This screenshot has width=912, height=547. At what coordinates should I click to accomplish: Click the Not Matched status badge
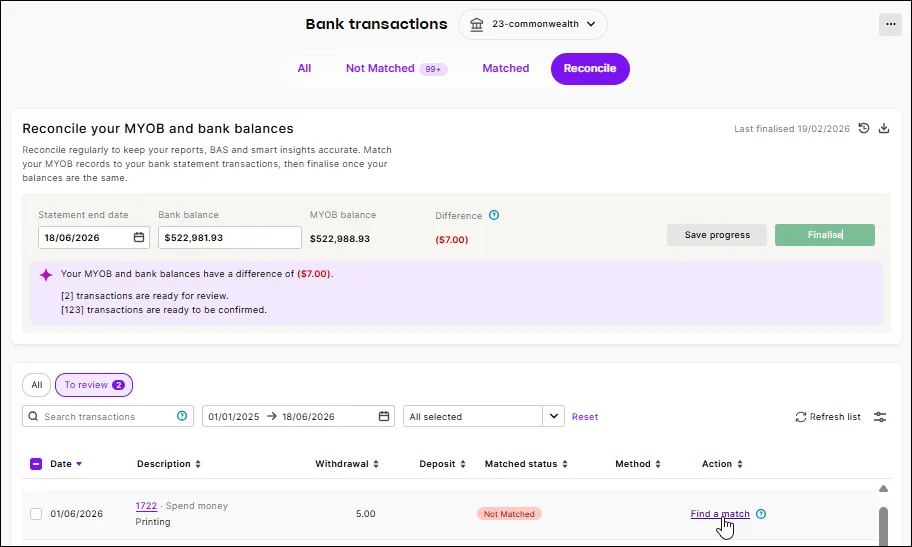tap(509, 514)
